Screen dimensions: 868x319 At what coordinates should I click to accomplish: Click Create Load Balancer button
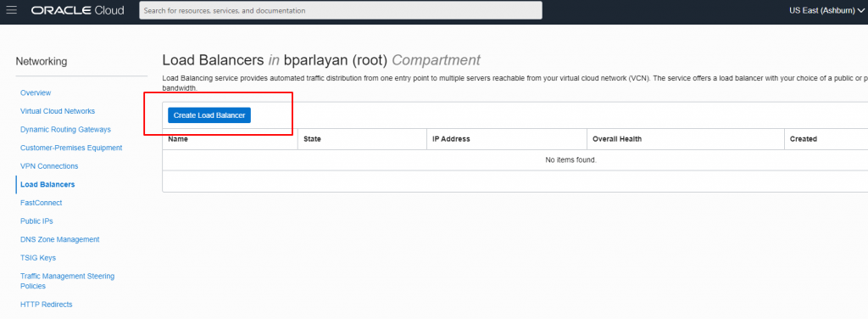(x=209, y=115)
